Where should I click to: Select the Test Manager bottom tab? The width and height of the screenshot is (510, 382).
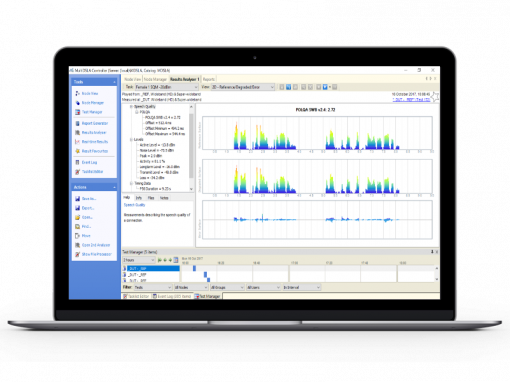coord(208,296)
